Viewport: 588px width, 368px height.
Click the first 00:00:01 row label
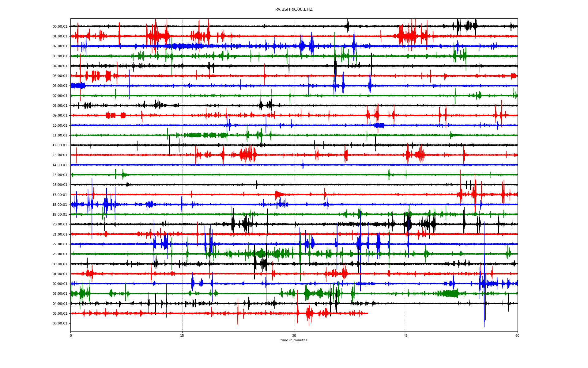[x=60, y=27]
